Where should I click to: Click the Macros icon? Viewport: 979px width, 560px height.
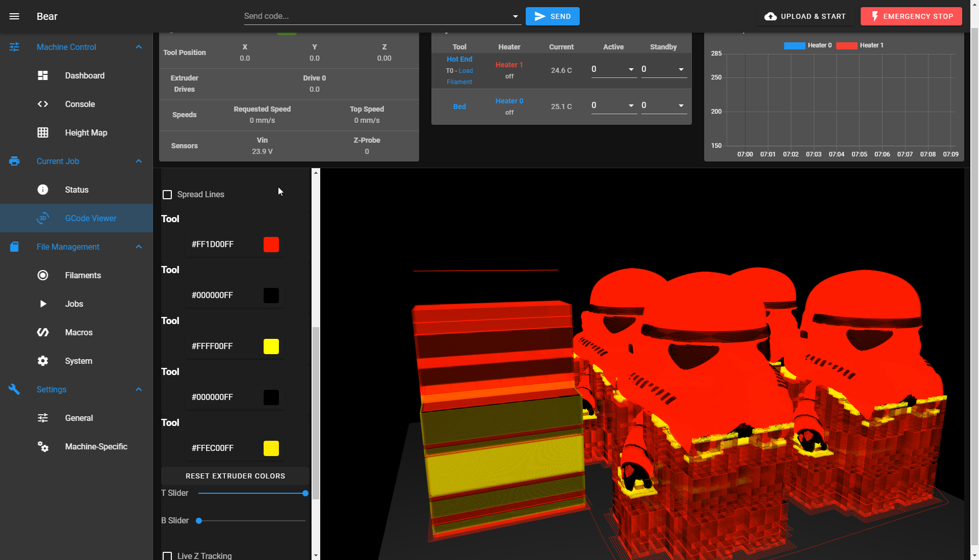pyautogui.click(x=43, y=332)
